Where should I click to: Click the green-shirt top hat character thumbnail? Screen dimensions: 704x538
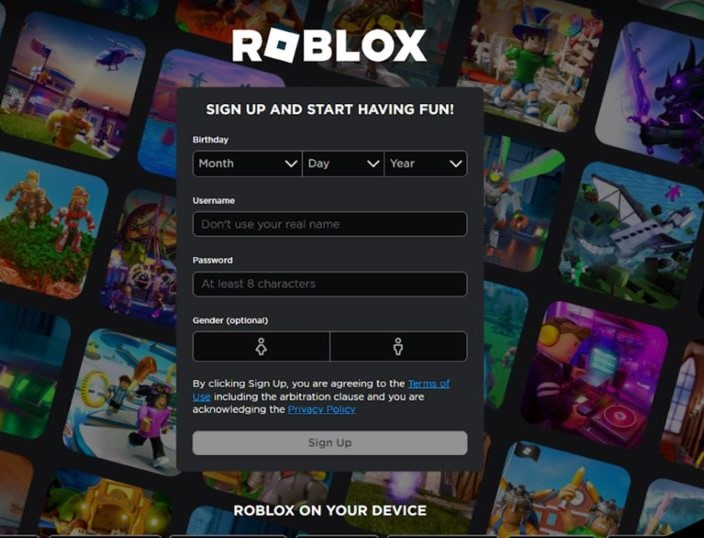530,65
